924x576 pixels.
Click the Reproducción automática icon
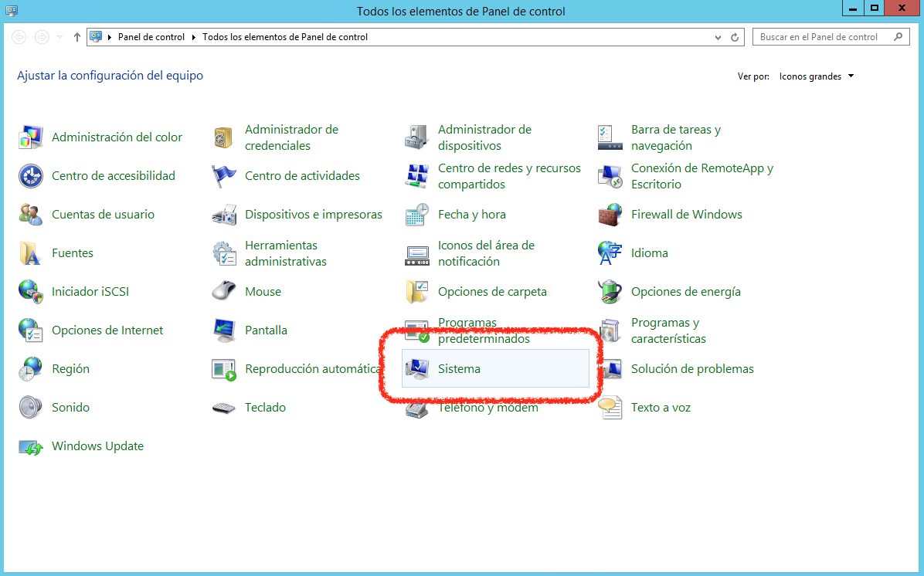click(224, 369)
